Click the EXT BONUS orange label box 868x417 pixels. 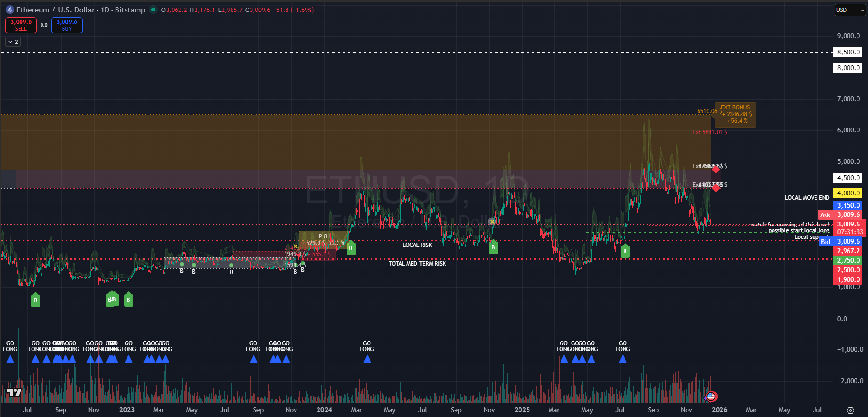735,115
